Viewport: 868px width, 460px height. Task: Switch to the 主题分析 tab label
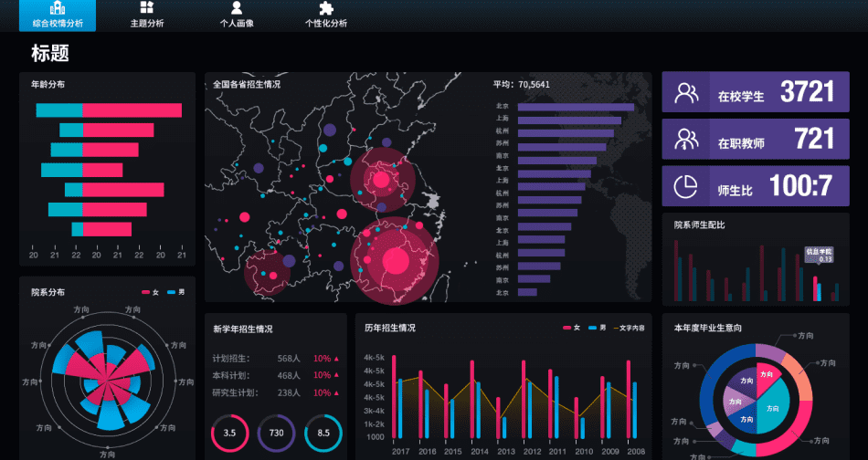pos(147,24)
